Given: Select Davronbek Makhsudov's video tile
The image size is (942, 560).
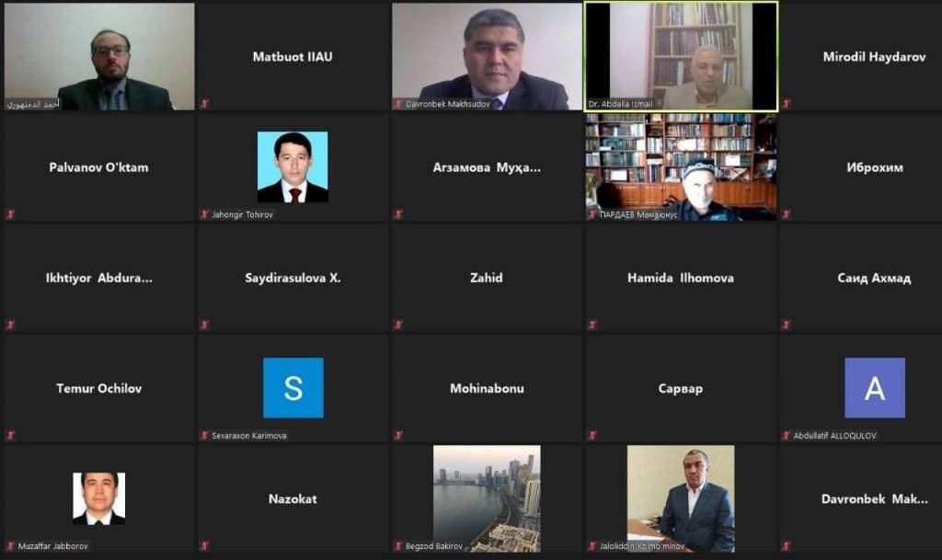Looking at the screenshot, I should [487, 56].
